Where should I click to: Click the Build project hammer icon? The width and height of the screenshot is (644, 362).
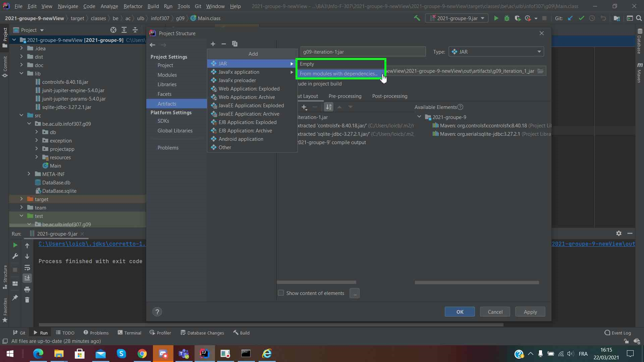tap(417, 18)
